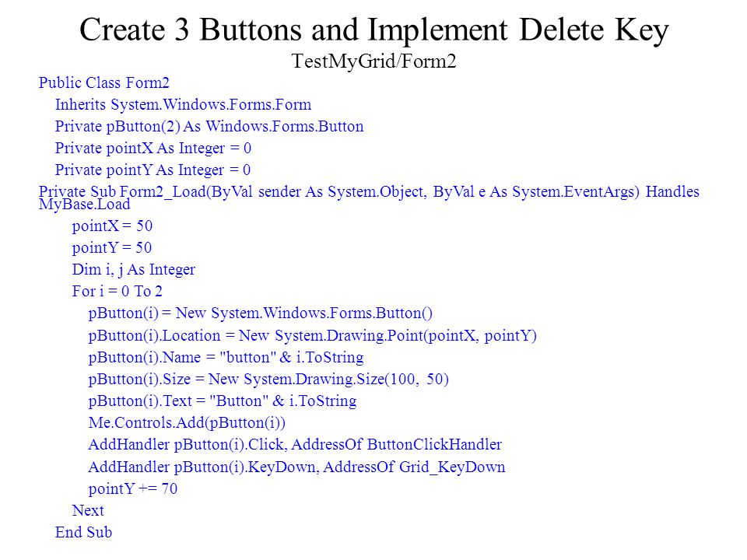747x560 pixels.
Task: Click the 'pButton(i).Size' assignment line
Action: [268, 380]
